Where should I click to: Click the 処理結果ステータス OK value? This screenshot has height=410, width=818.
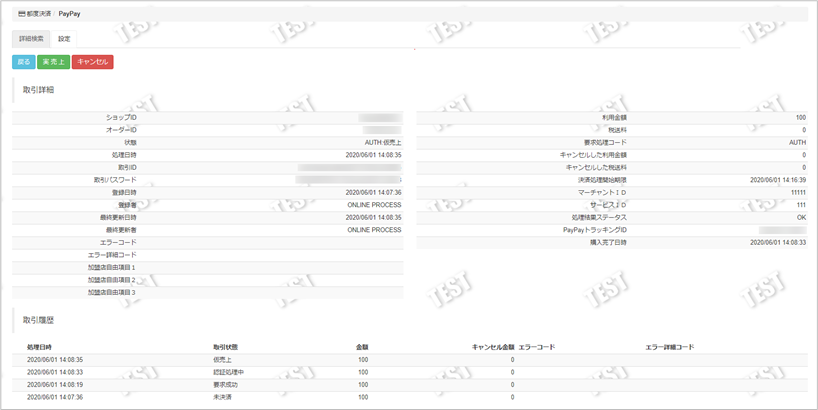(800, 217)
